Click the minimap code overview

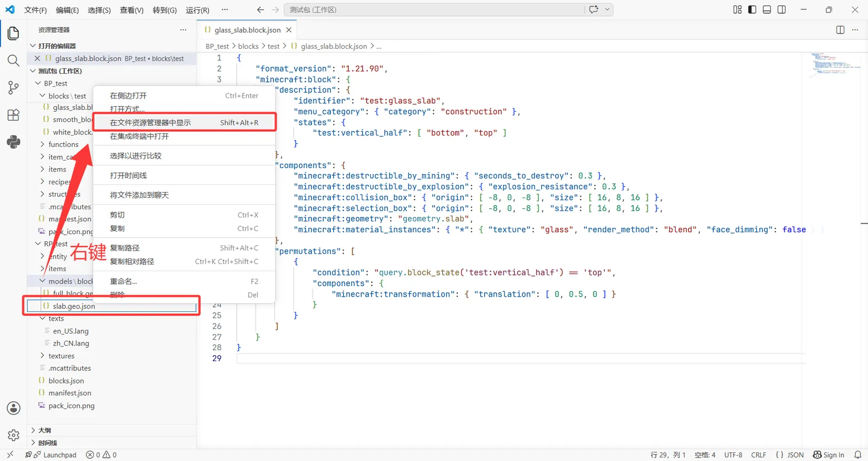835,65
